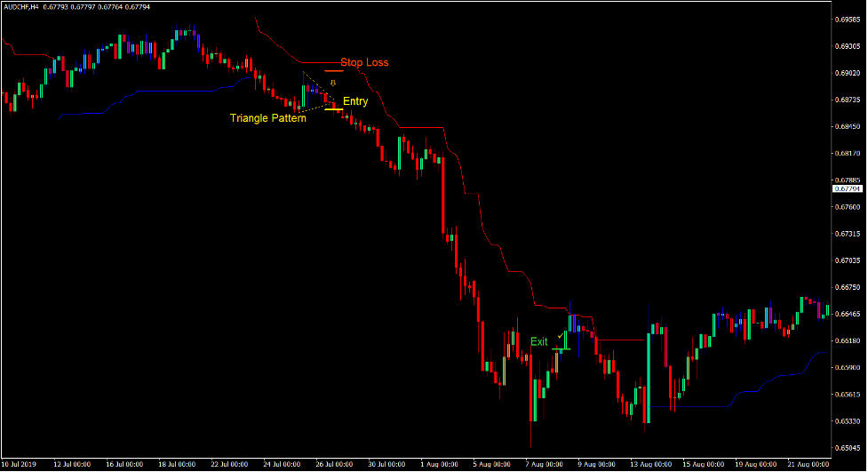The width and height of the screenshot is (868, 472).
Task: Click the 24 Jul 00:00 time label
Action: coord(283,464)
